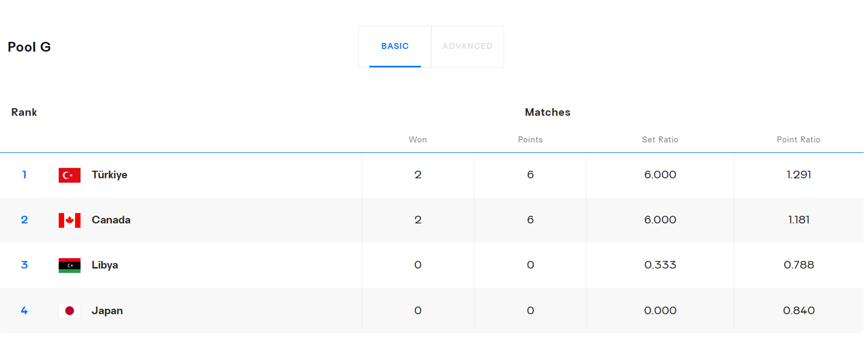Switch to the BASIC tab
The height and width of the screenshot is (343, 868).
click(x=395, y=46)
